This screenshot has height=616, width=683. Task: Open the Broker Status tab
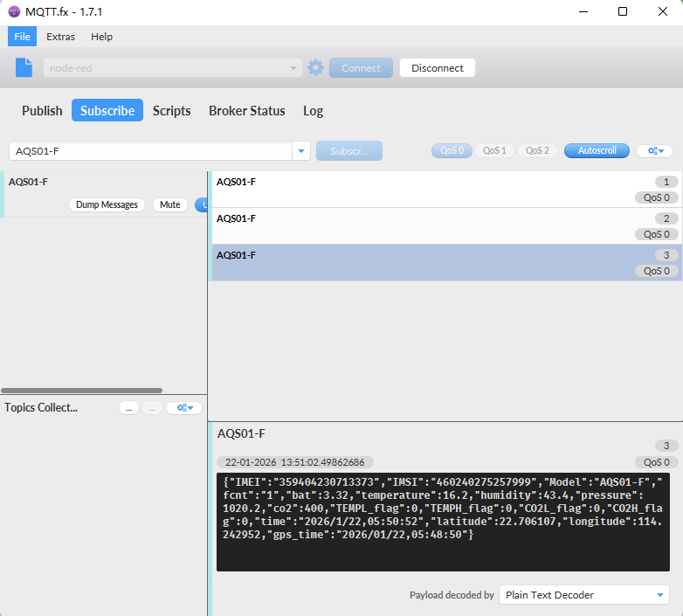(x=247, y=111)
